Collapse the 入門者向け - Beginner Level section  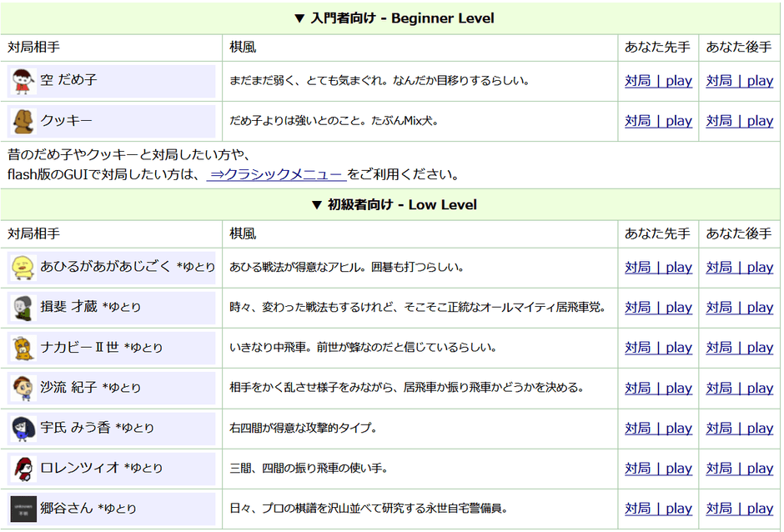(x=392, y=18)
